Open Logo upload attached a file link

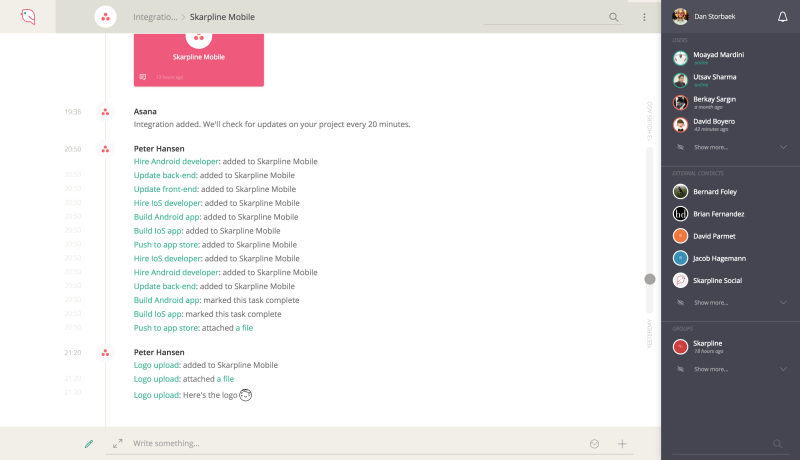pos(225,379)
